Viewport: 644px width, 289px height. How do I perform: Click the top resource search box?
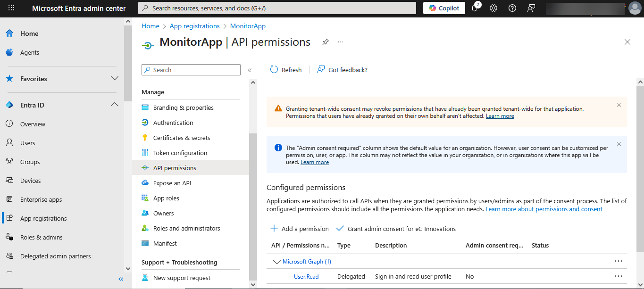[x=277, y=8]
